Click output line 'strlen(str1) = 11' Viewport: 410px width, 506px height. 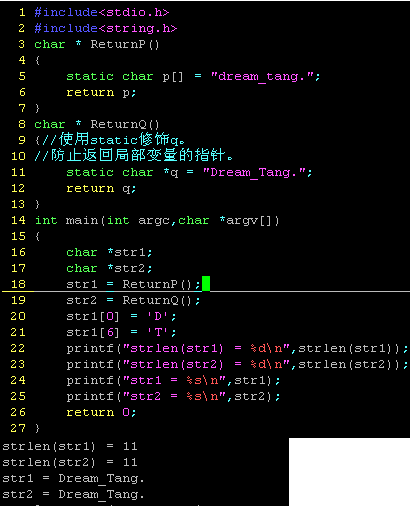coord(70,447)
